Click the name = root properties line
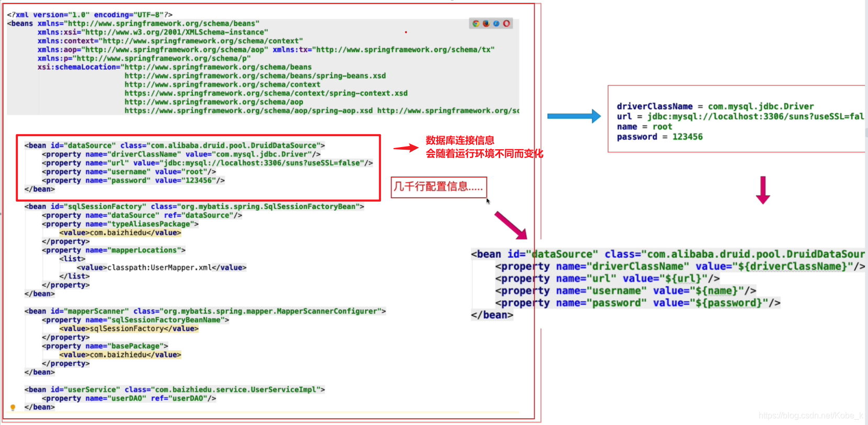Viewport: 868px width, 425px height. pyautogui.click(x=645, y=127)
